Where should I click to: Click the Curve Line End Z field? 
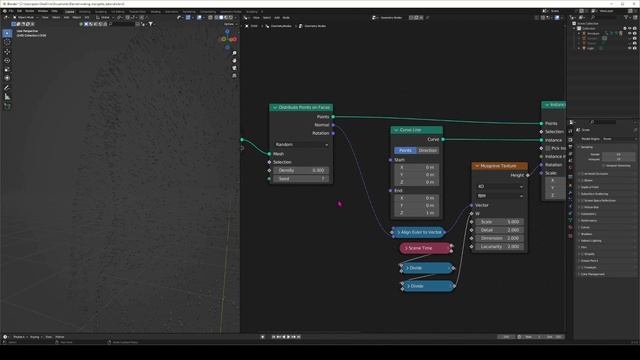click(417, 213)
